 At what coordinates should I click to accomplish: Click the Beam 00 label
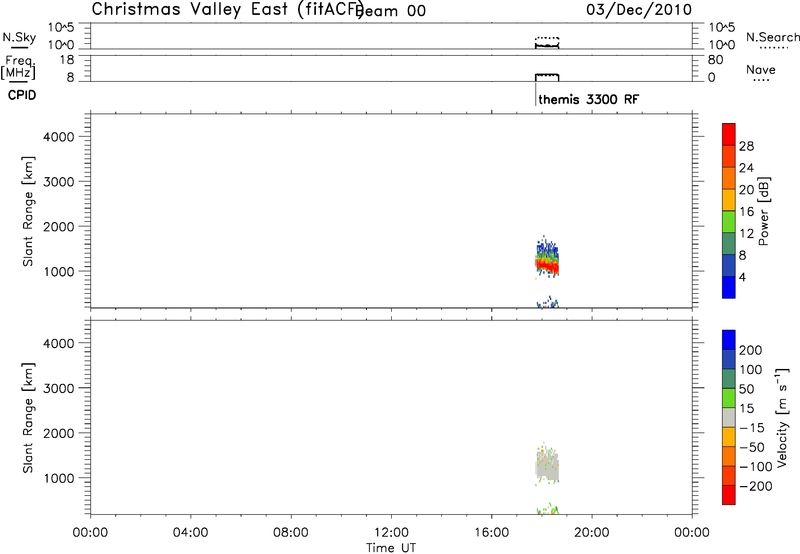392,11
